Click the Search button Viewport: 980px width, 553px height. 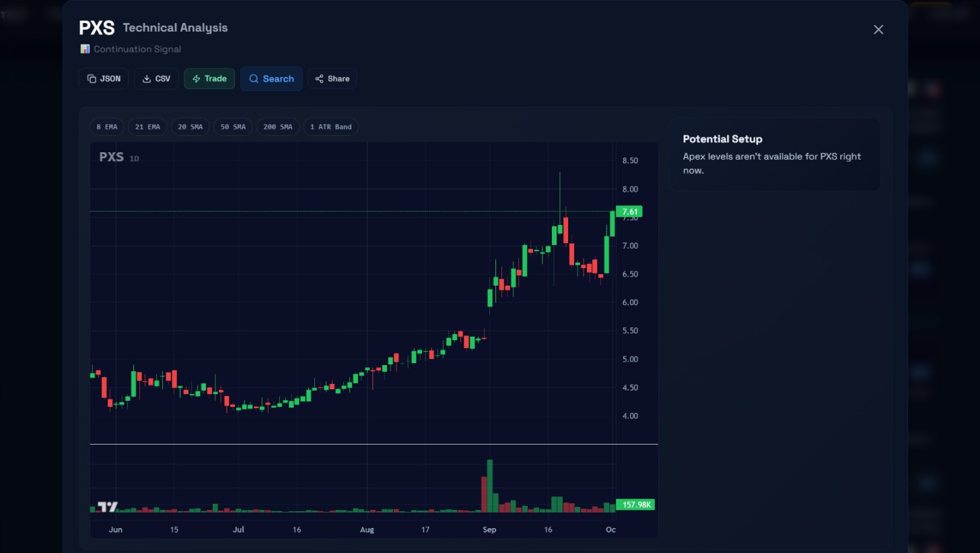point(271,79)
